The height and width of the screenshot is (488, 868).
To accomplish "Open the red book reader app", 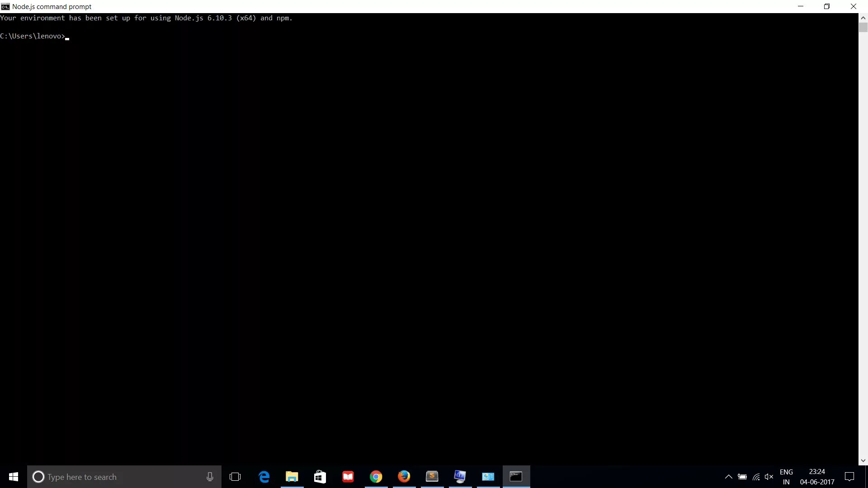I will click(348, 477).
